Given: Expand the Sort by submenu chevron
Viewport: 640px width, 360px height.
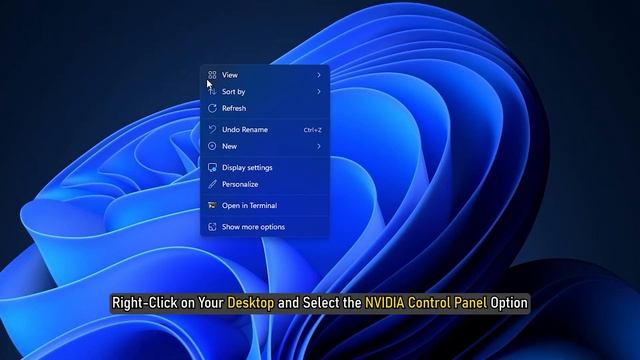Looking at the screenshot, I should (x=319, y=92).
